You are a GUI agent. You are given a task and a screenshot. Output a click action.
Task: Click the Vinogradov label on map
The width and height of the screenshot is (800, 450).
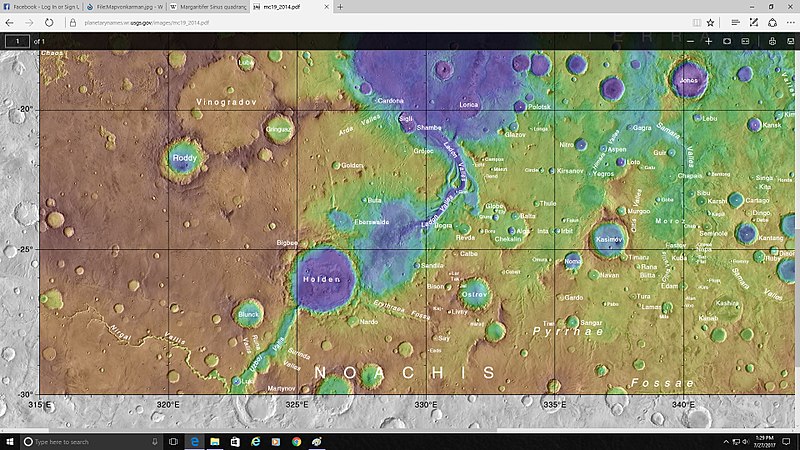227,102
